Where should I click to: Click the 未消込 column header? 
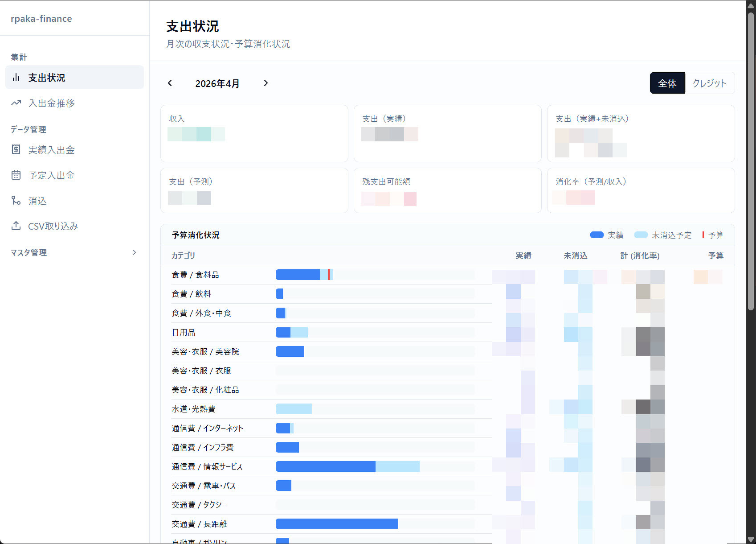click(x=576, y=256)
